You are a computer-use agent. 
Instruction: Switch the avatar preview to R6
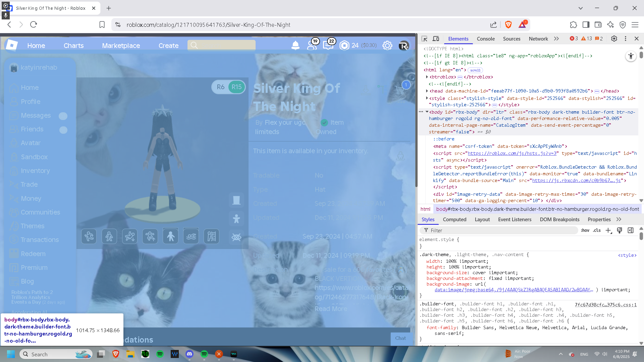[x=220, y=87]
